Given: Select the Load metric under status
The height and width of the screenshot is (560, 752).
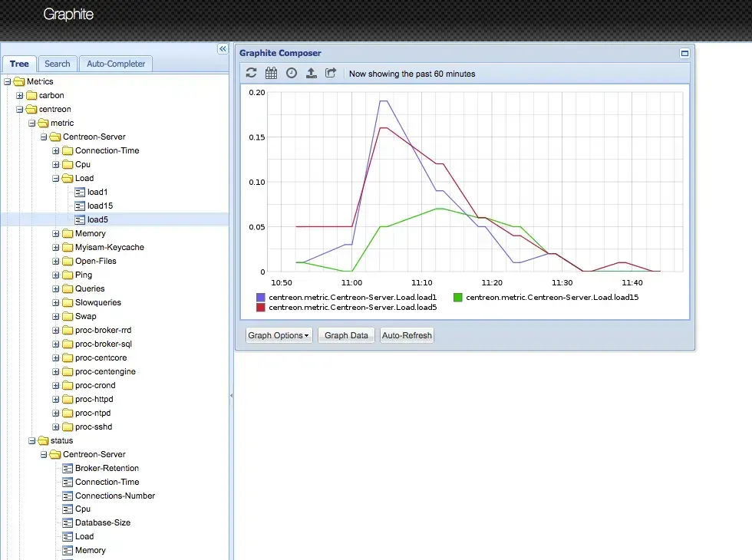Looking at the screenshot, I should click(x=84, y=536).
